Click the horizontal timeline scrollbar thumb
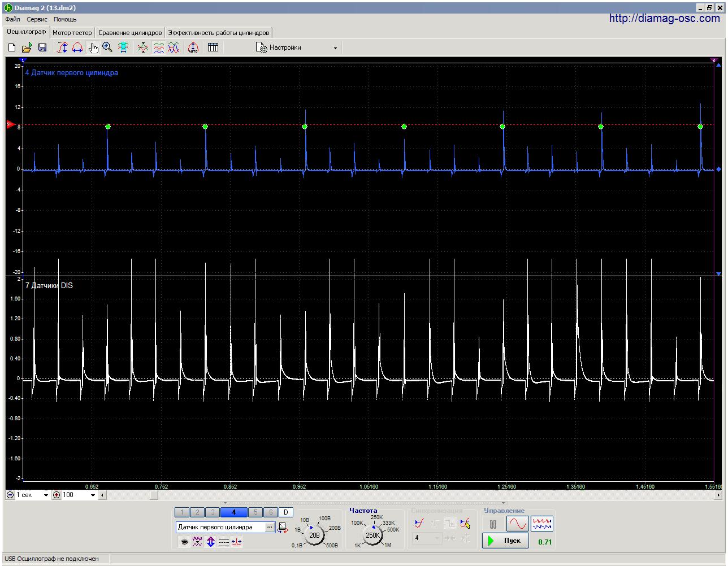Screen dimensions: 728x566 pos(154,495)
